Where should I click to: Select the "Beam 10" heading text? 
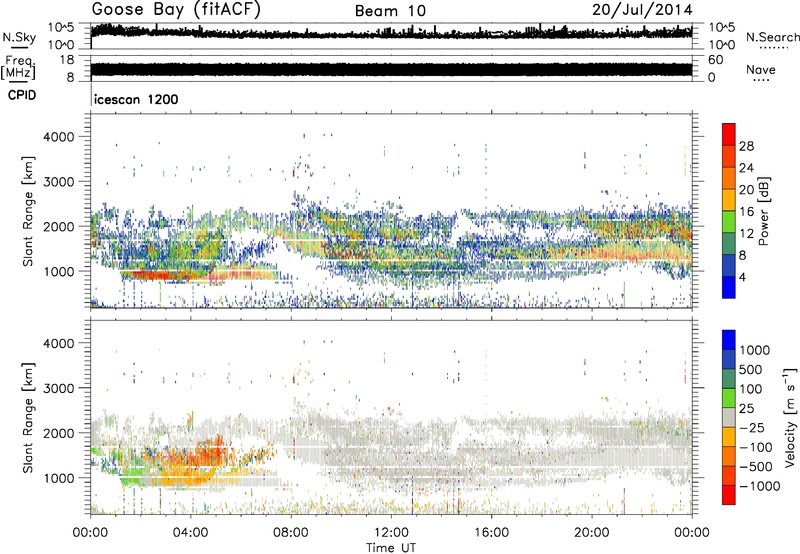(390, 11)
